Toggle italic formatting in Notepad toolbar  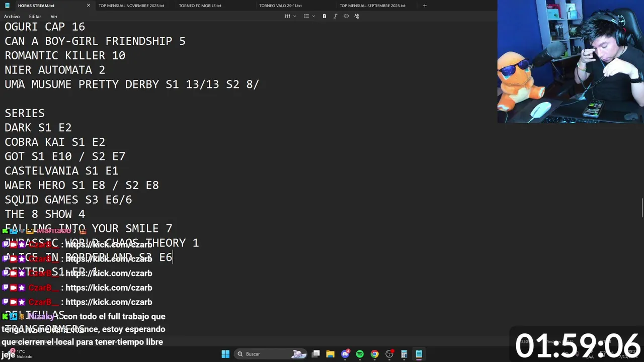[x=335, y=16]
